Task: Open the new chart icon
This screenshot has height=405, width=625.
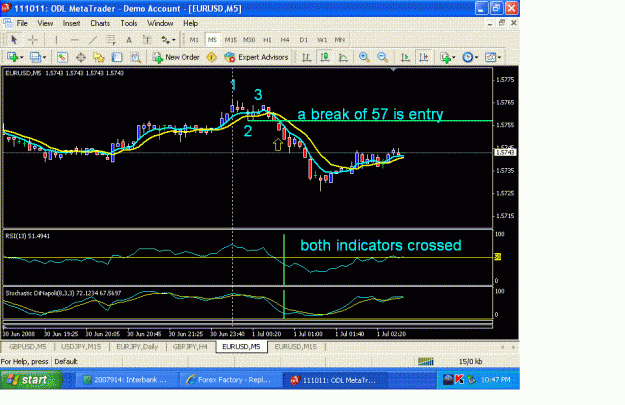Action: point(12,57)
